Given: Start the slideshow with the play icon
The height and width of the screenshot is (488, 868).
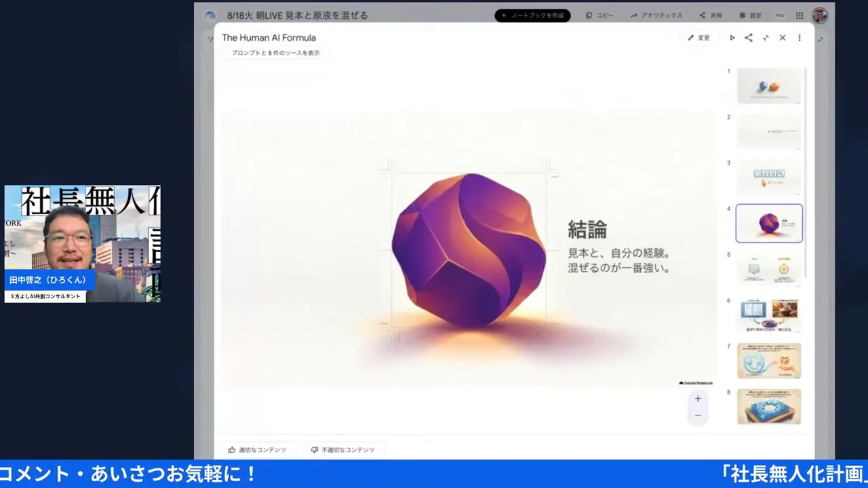Looking at the screenshot, I should click(732, 38).
